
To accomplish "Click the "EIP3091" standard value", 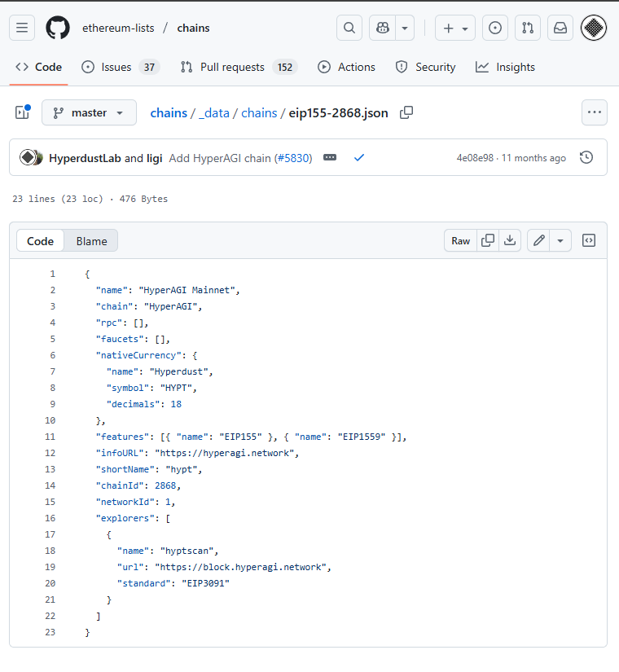I will 206,583.
